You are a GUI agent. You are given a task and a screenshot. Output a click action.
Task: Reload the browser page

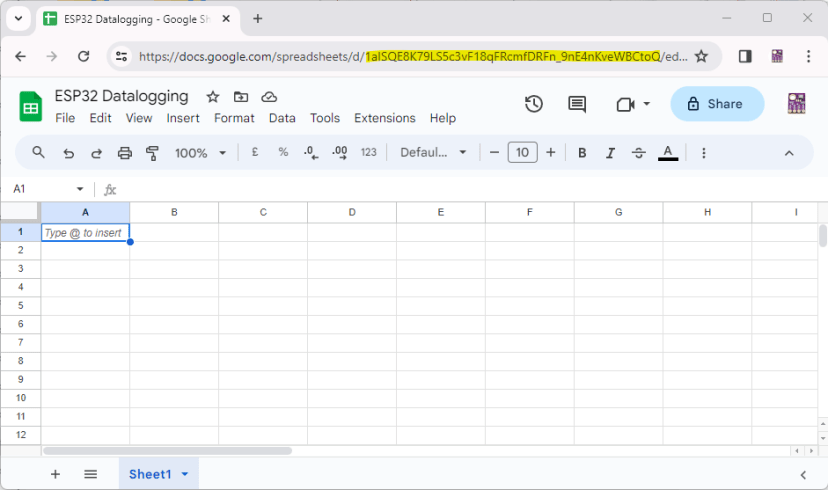click(x=83, y=56)
